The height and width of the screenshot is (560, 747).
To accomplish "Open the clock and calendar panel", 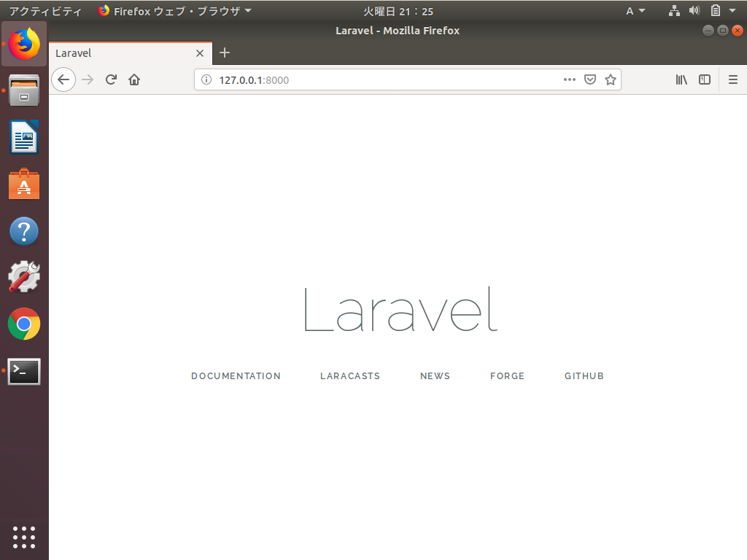I will 398,11.
